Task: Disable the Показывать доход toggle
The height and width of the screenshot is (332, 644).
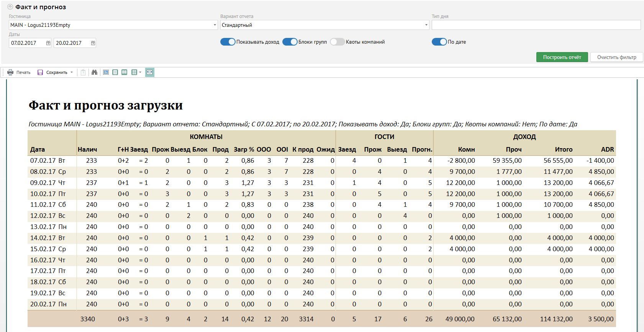Action: point(228,42)
